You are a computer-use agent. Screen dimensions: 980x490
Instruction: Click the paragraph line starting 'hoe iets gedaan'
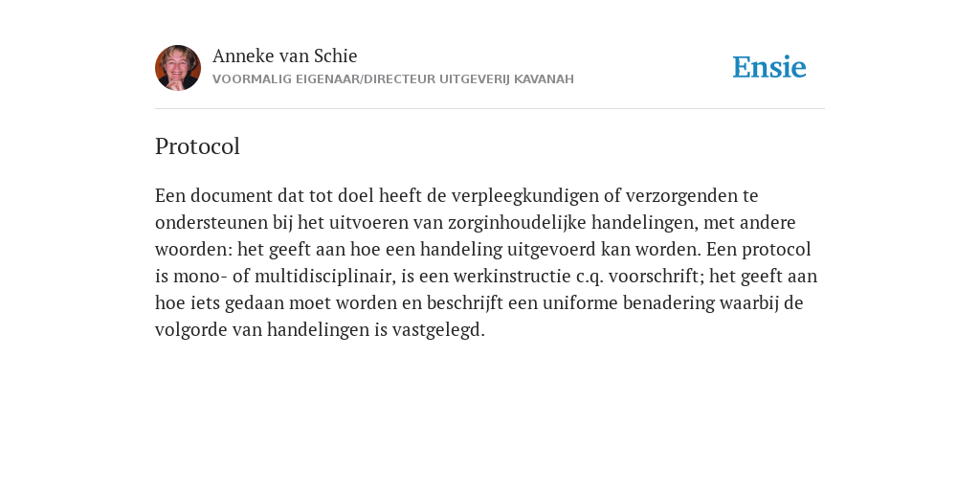click(479, 303)
